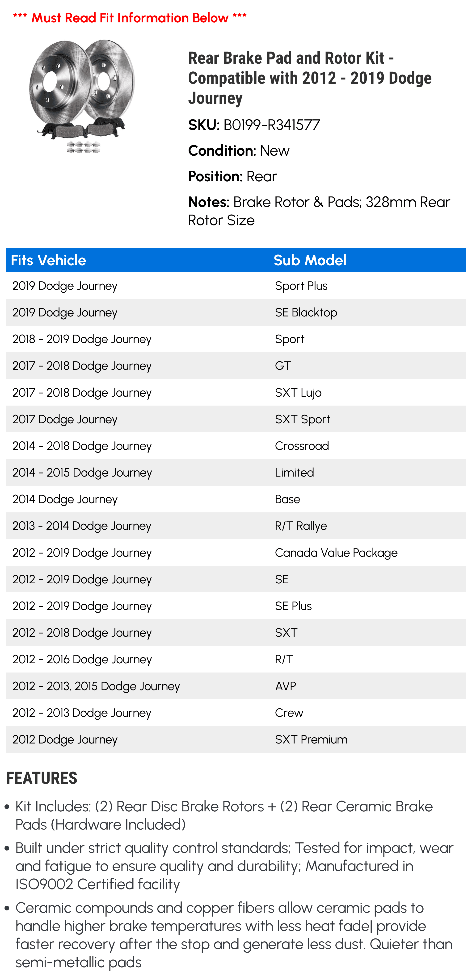Select the SXT Premium sub model row
Screen dimensions: 472x980
pos(236,739)
